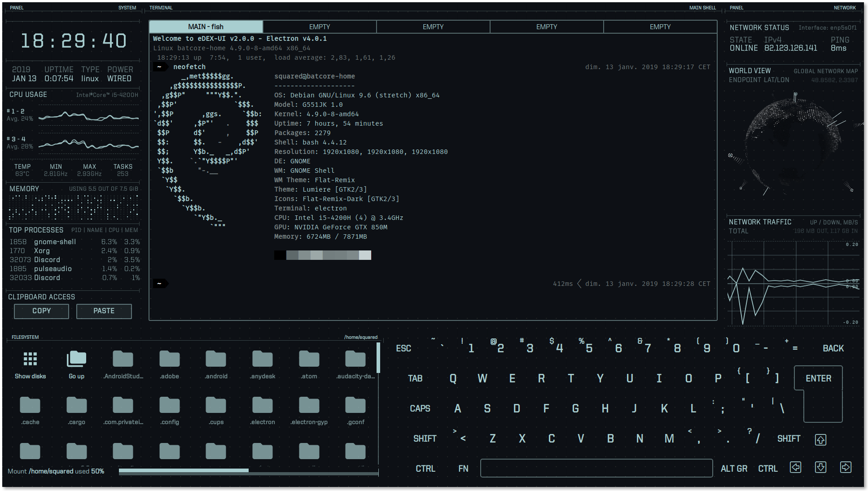Toggle the left SHIFT modifier
This screenshot has height=491, width=868.
pos(425,438)
